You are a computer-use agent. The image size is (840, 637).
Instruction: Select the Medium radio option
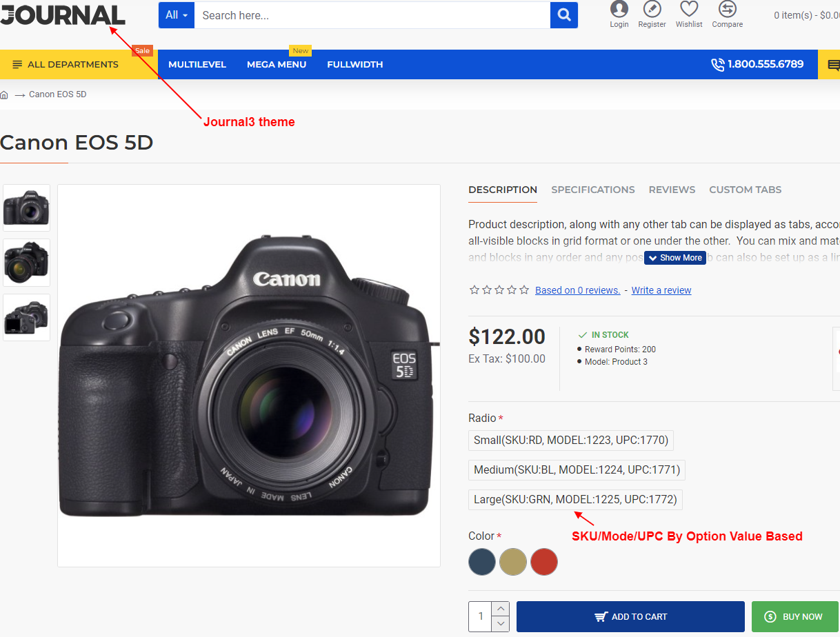pyautogui.click(x=577, y=470)
